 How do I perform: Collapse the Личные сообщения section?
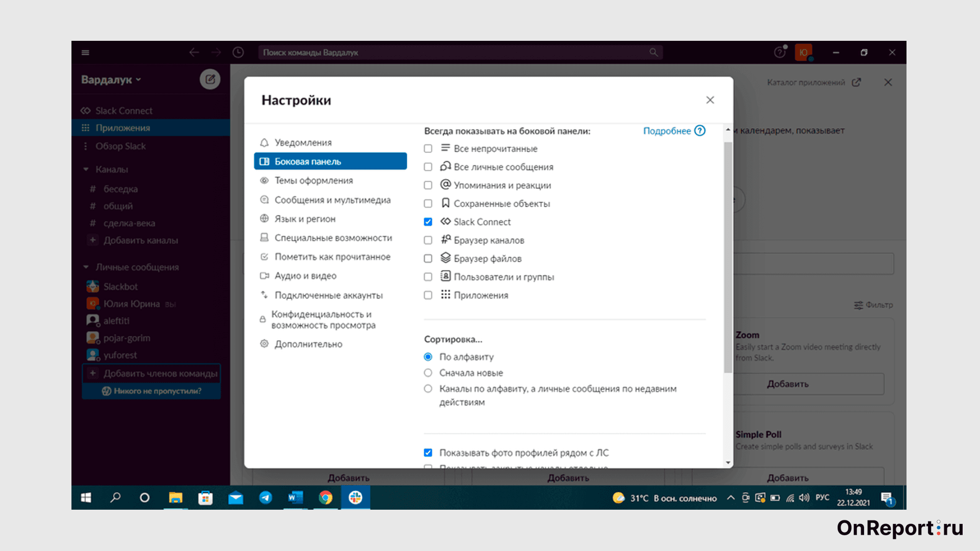point(86,267)
